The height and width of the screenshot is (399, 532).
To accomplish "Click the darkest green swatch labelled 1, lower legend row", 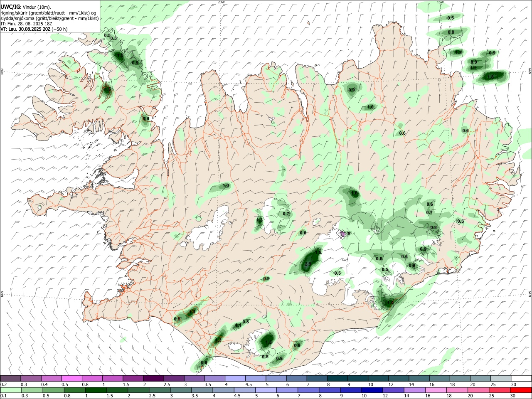I will coord(96,390).
